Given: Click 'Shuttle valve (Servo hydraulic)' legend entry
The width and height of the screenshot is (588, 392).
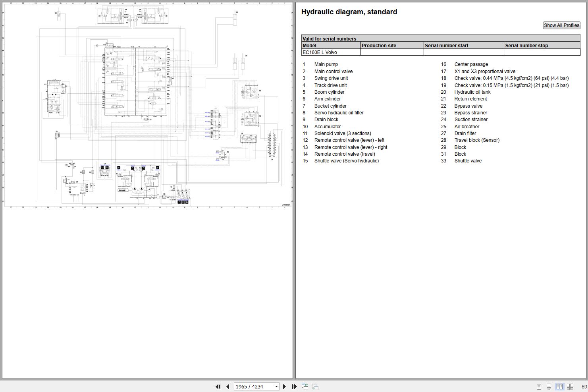Looking at the screenshot, I should pos(347,161).
